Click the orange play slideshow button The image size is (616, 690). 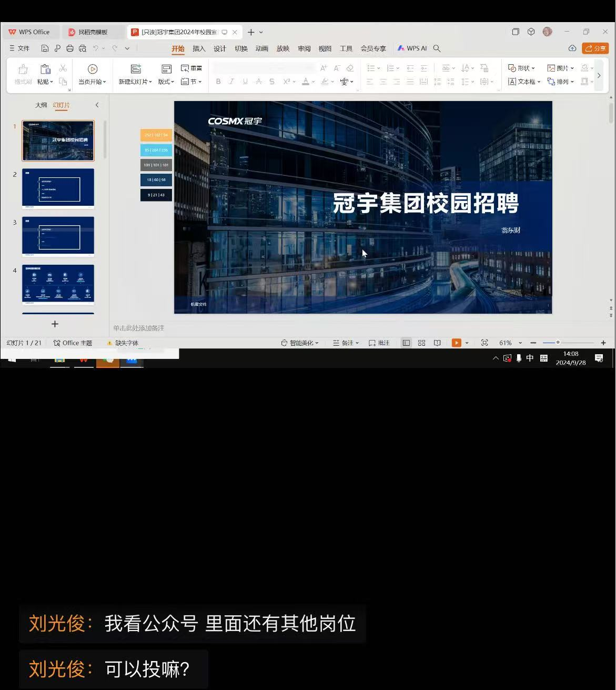[x=456, y=343]
